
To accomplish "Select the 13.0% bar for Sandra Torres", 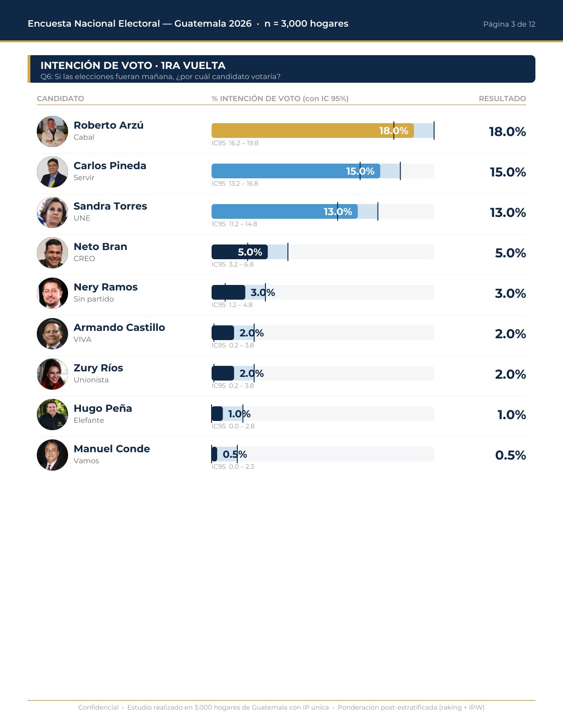I will (285, 211).
